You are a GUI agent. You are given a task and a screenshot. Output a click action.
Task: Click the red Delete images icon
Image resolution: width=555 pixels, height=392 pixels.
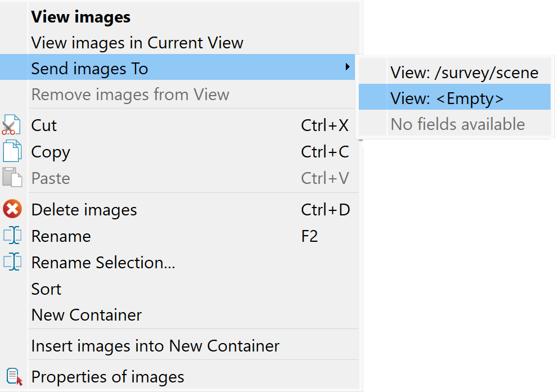pyautogui.click(x=12, y=210)
